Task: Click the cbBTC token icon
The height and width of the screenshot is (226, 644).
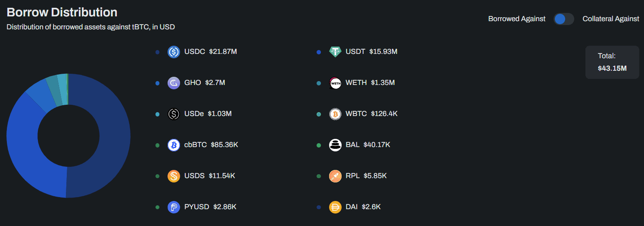Action: (x=174, y=145)
